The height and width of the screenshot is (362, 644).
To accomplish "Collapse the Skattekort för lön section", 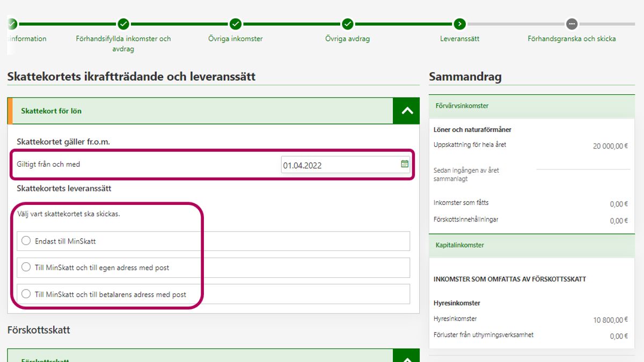I will (406, 111).
